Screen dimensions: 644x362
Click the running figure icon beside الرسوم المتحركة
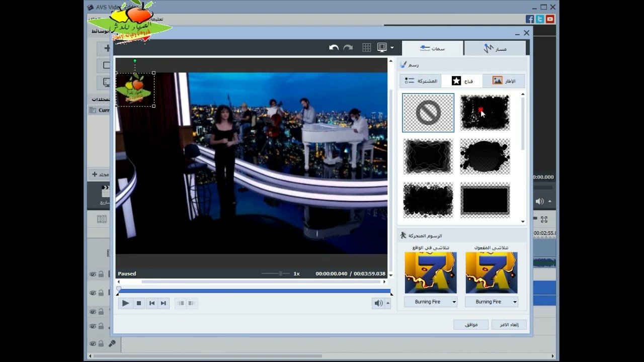pyautogui.click(x=404, y=235)
